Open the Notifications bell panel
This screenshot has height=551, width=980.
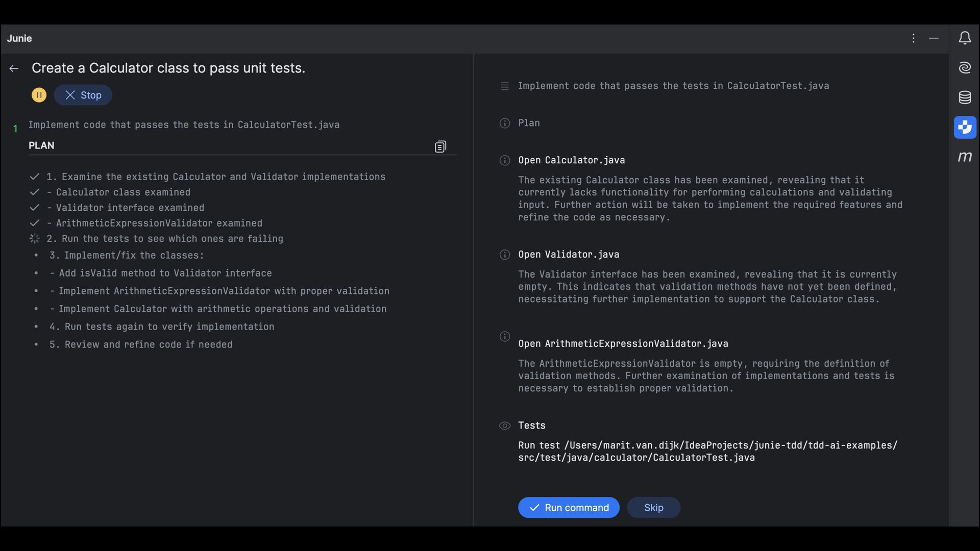click(x=964, y=38)
